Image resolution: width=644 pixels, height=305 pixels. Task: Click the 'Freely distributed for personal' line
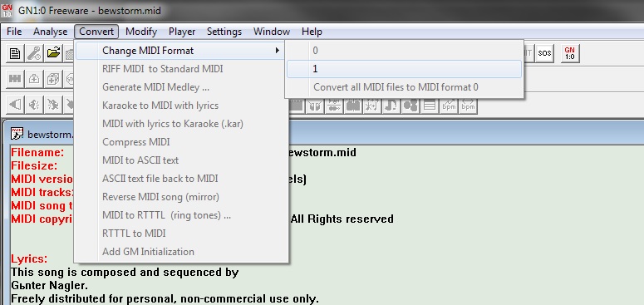tap(165, 298)
